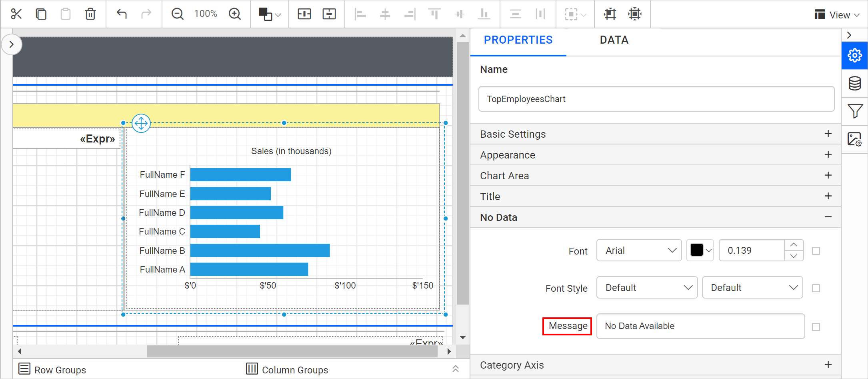This screenshot has width=868, height=379.
Task: Tick the Message row checkbox
Action: [x=816, y=327]
